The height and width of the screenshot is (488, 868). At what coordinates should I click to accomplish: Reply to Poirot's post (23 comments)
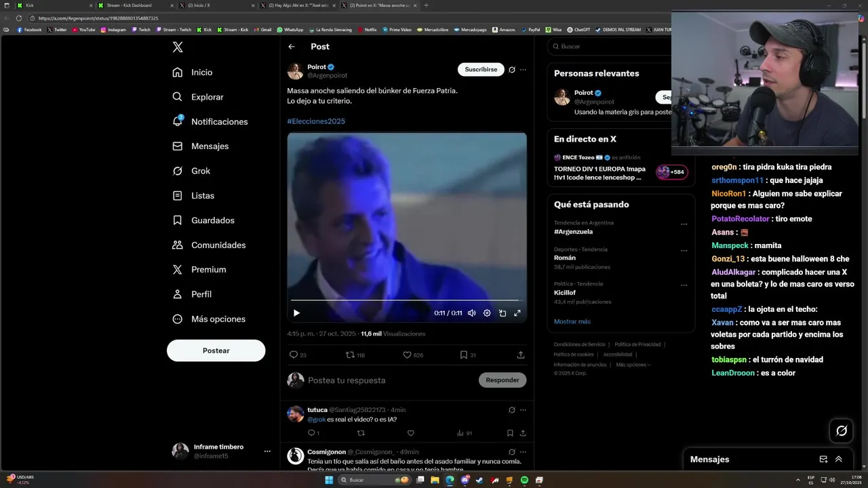point(298,355)
